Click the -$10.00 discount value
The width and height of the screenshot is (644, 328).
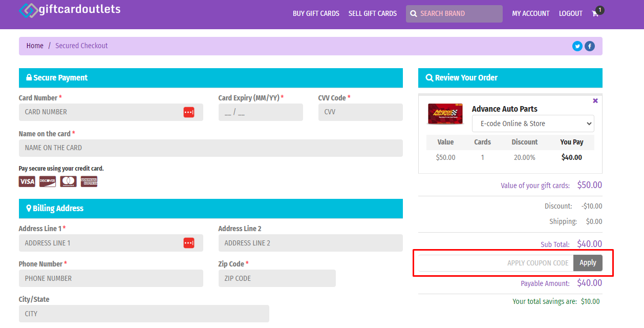click(x=592, y=206)
